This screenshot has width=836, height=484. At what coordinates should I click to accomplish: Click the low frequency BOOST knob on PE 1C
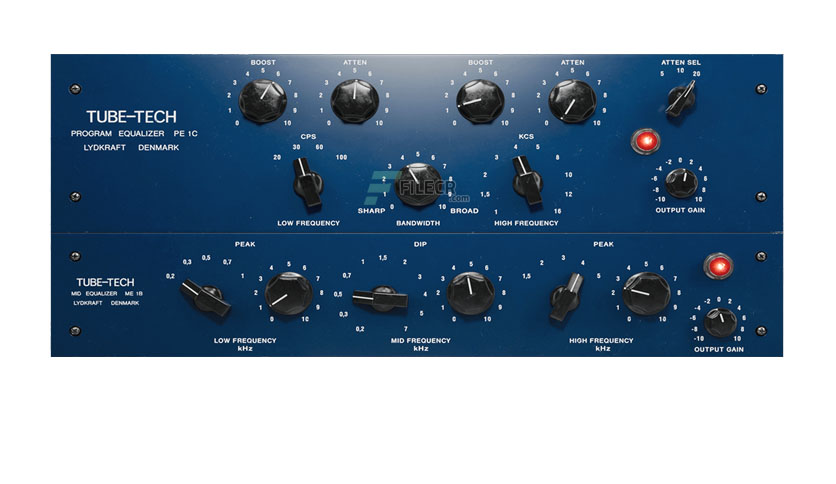coord(262,101)
